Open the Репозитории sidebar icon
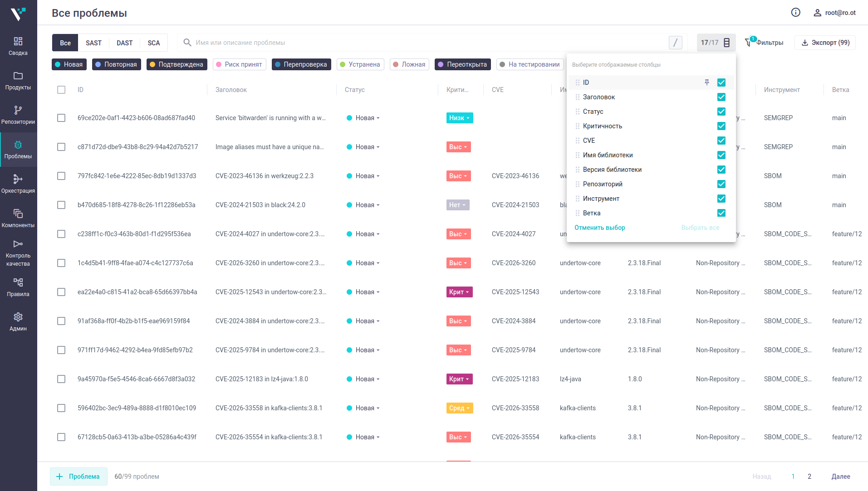Screen dimensions: 868x491 tap(18, 110)
